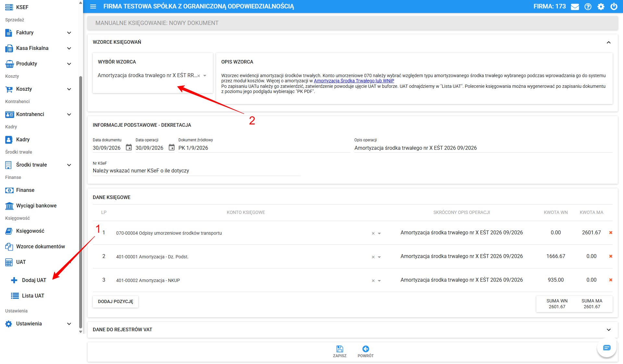Clear the selected wzorzec with the x
Screen dimensions: 623x364
(199, 76)
